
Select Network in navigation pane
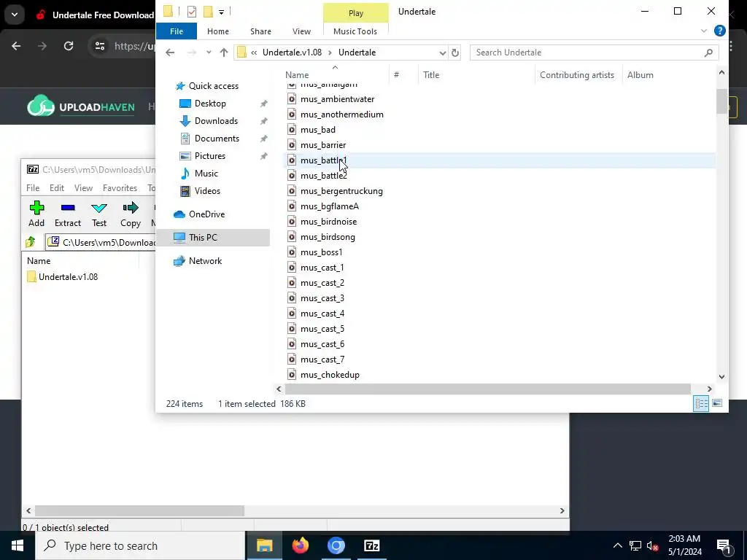pos(205,261)
